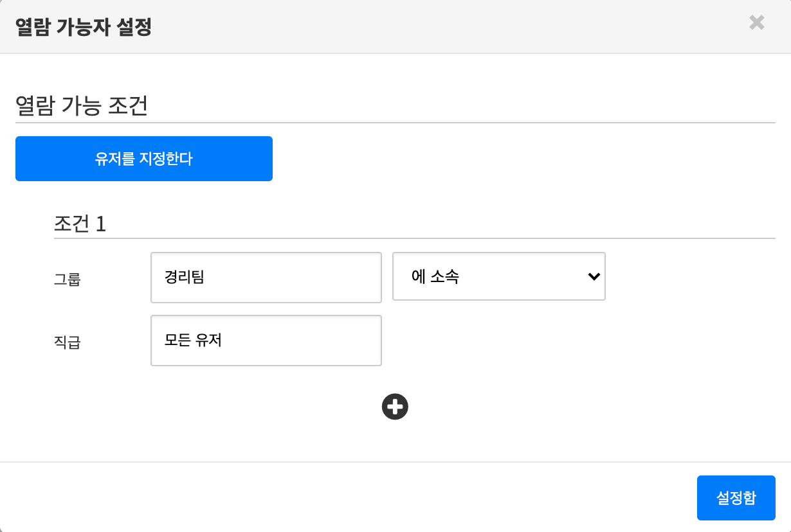Confirm with the 설정함 button
Image resolution: width=791 pixels, height=532 pixels.
[736, 498]
